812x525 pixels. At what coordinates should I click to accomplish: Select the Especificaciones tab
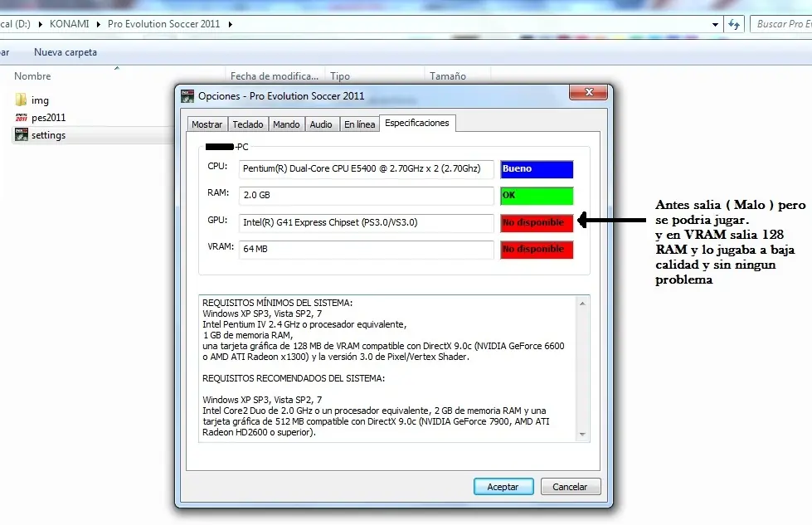(417, 124)
